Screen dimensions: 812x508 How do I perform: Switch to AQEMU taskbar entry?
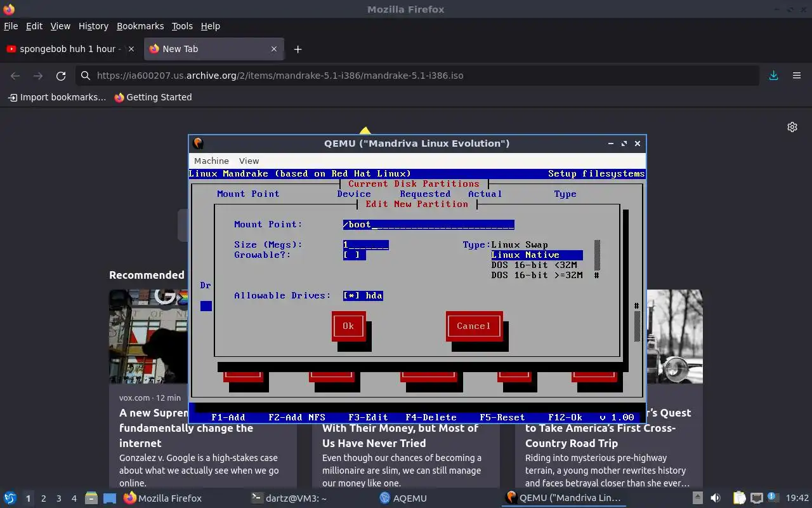(x=403, y=498)
